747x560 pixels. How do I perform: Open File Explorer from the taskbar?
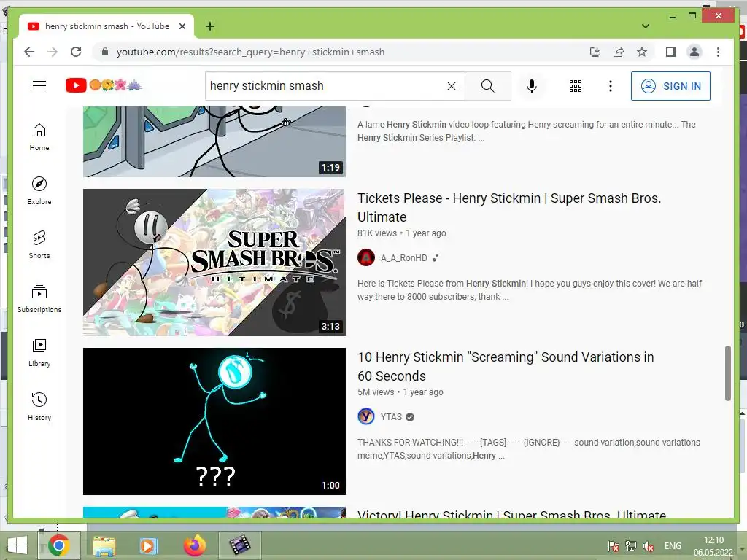pos(104,545)
